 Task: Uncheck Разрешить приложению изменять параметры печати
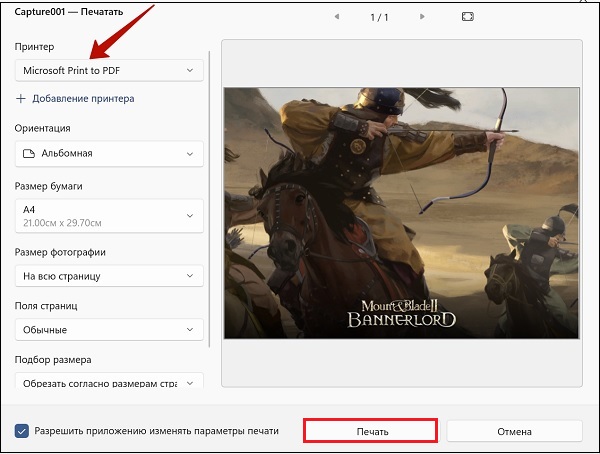tap(22, 431)
